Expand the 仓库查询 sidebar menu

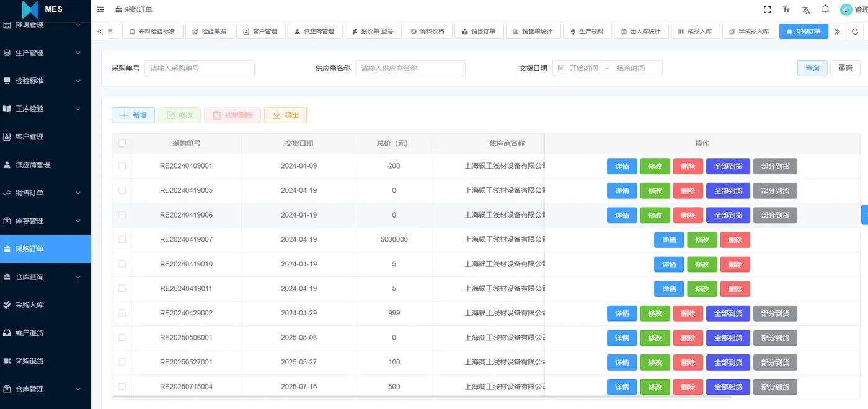[x=45, y=277]
